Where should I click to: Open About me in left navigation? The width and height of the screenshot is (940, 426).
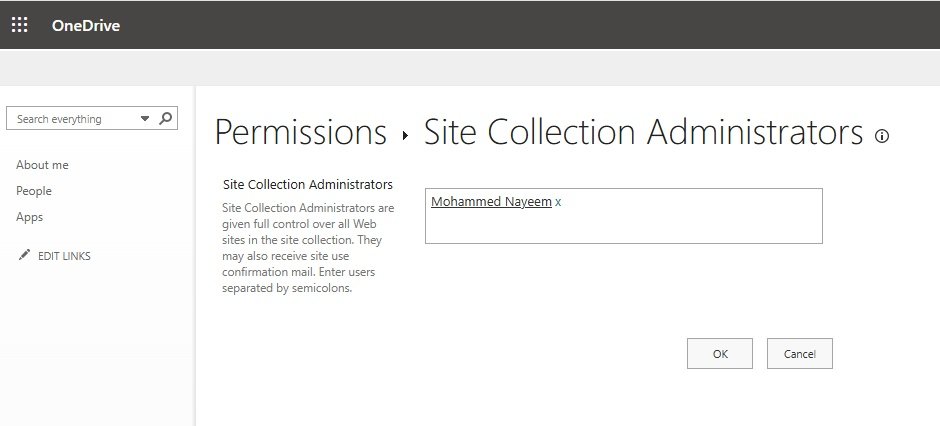[x=42, y=165]
